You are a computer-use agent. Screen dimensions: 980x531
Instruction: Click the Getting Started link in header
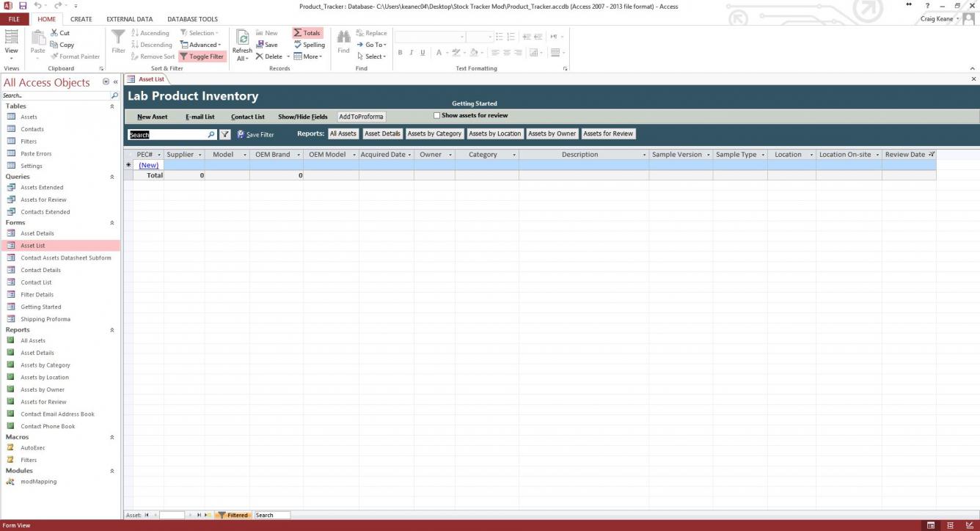475,103
